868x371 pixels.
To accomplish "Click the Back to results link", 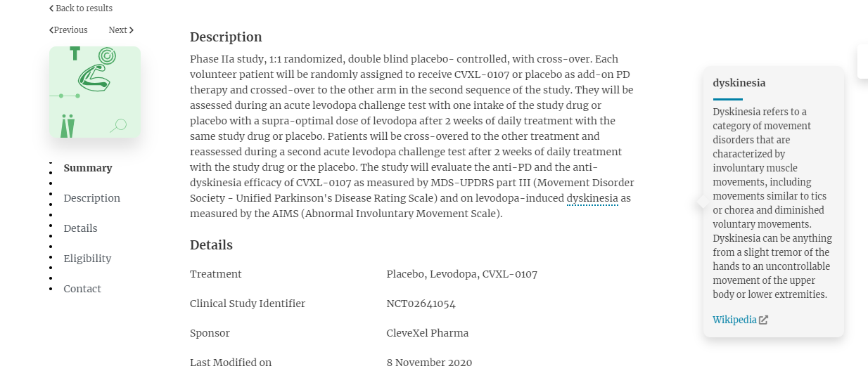I will pyautogui.click(x=81, y=8).
